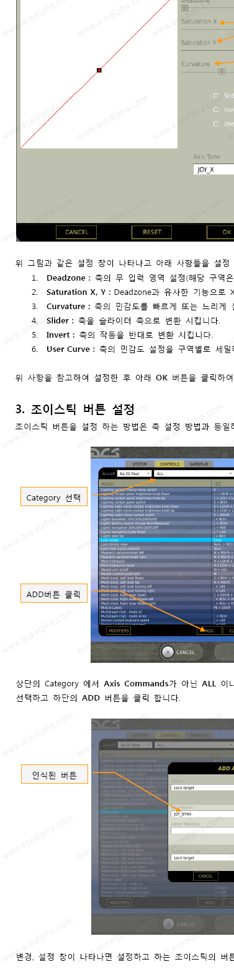The height and width of the screenshot is (980, 234).
Task: Open the ALL category dropdown
Action: tap(194, 473)
